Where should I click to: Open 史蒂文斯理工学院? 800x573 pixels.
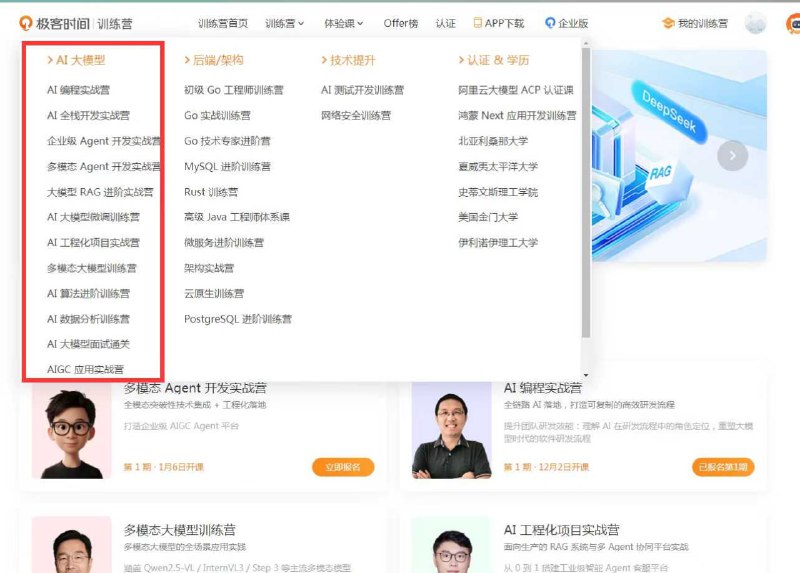pyautogui.click(x=498, y=192)
